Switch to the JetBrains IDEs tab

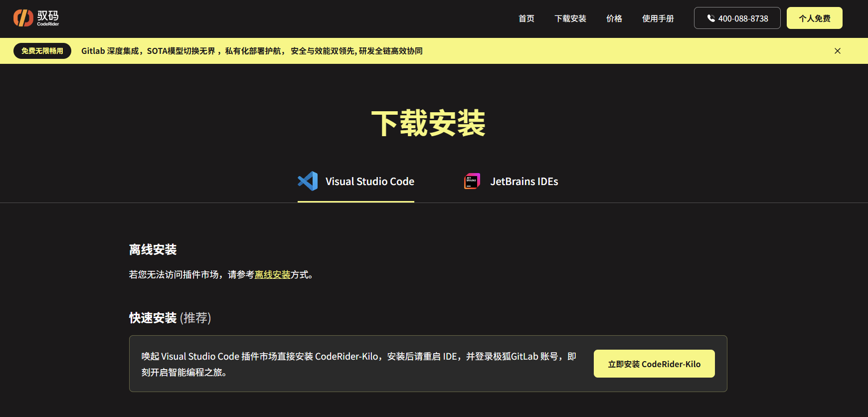click(511, 182)
